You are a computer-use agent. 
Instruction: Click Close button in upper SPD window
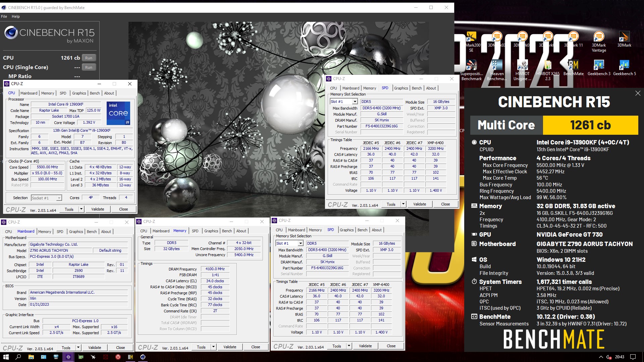(445, 204)
